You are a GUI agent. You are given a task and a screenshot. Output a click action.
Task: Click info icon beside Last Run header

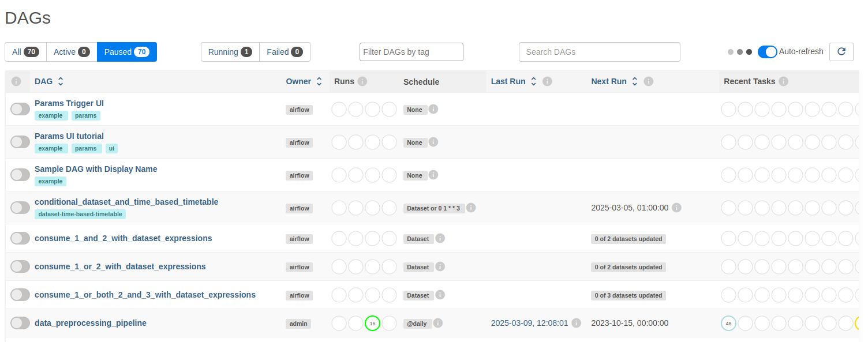click(547, 81)
